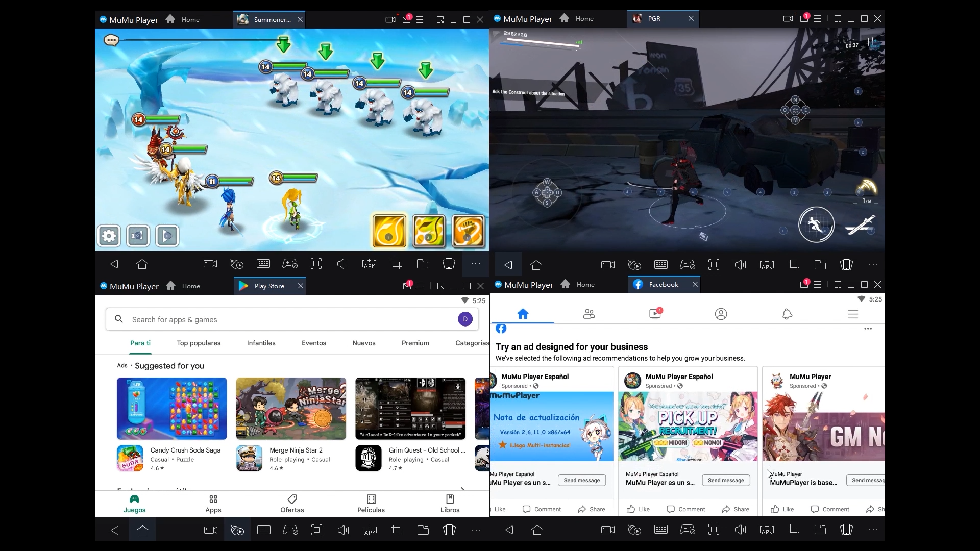Open screenshot crop icon in PGR toolbar

[793, 265]
